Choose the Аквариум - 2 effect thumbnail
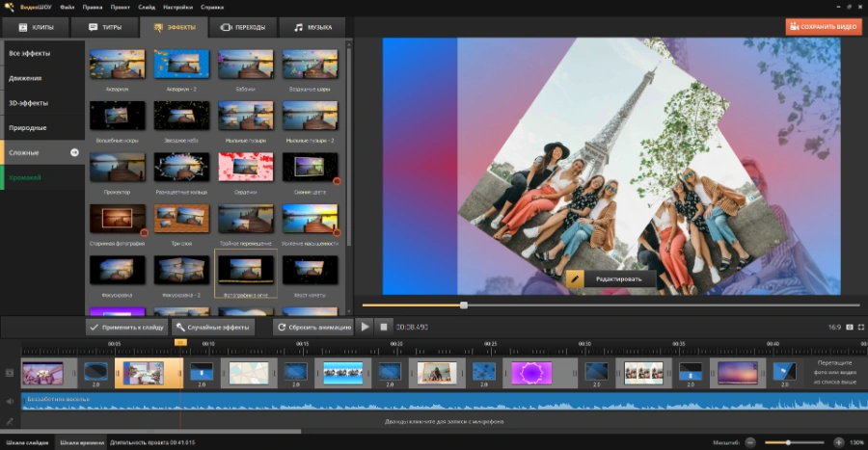Viewport: 868px width, 450px height. [181, 65]
